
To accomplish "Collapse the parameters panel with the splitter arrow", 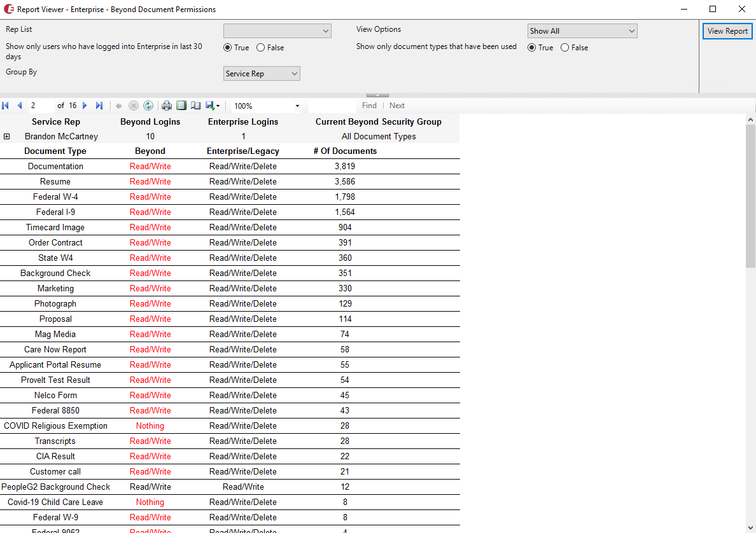I will tap(377, 95).
